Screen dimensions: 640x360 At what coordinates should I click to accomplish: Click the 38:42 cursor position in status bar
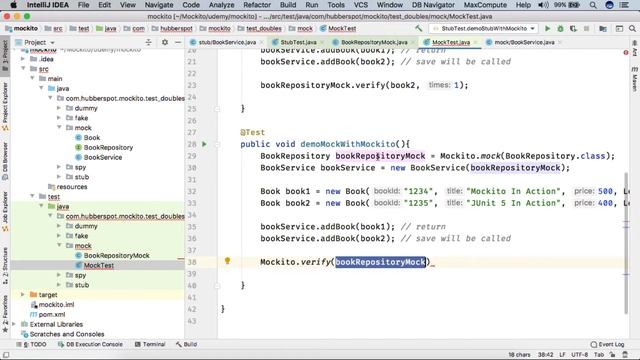(x=545, y=355)
